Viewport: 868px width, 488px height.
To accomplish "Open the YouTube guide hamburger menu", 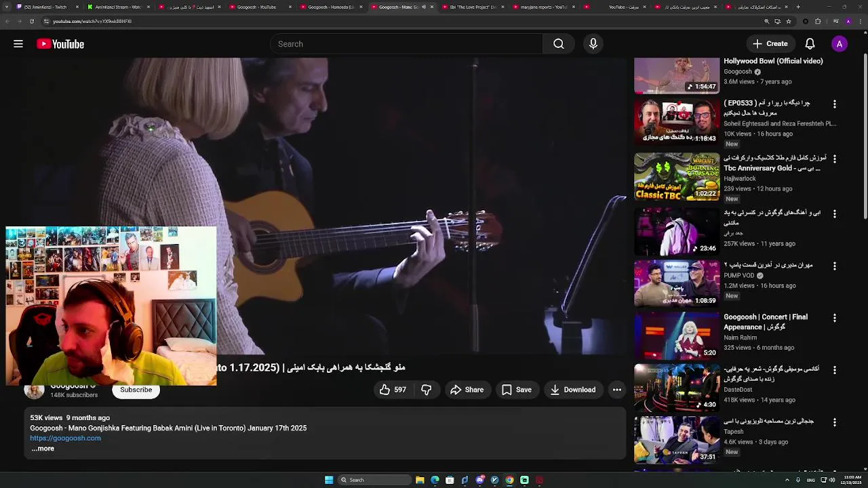I will [18, 44].
